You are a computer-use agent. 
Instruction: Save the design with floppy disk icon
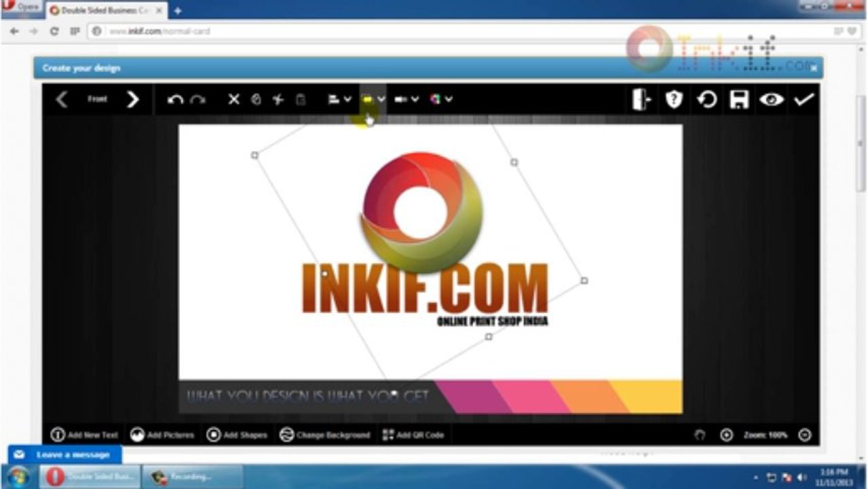coord(739,99)
